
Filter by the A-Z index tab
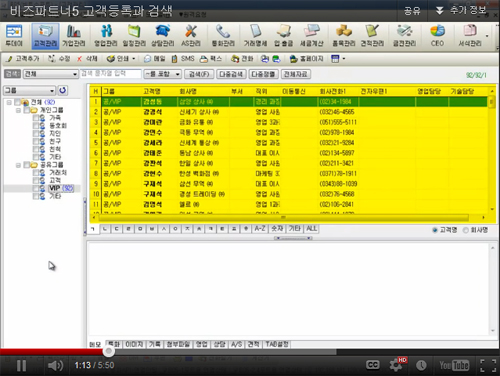pos(260,229)
